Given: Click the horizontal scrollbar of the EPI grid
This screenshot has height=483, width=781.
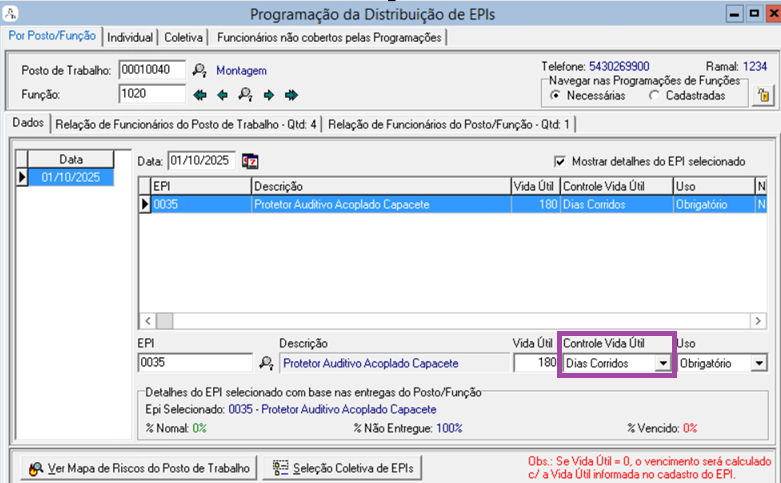Looking at the screenshot, I should click(x=450, y=320).
